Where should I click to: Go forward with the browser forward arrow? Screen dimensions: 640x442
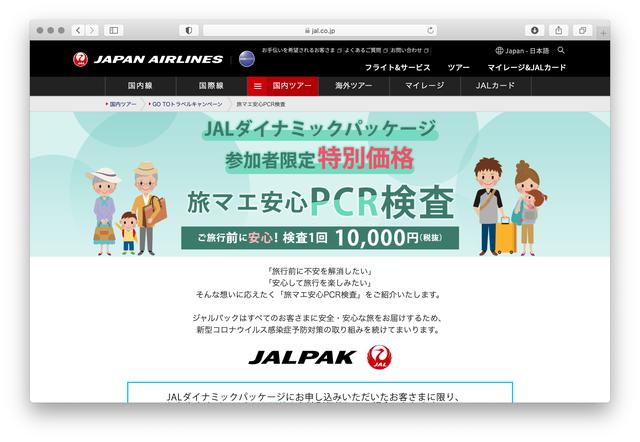tap(92, 30)
